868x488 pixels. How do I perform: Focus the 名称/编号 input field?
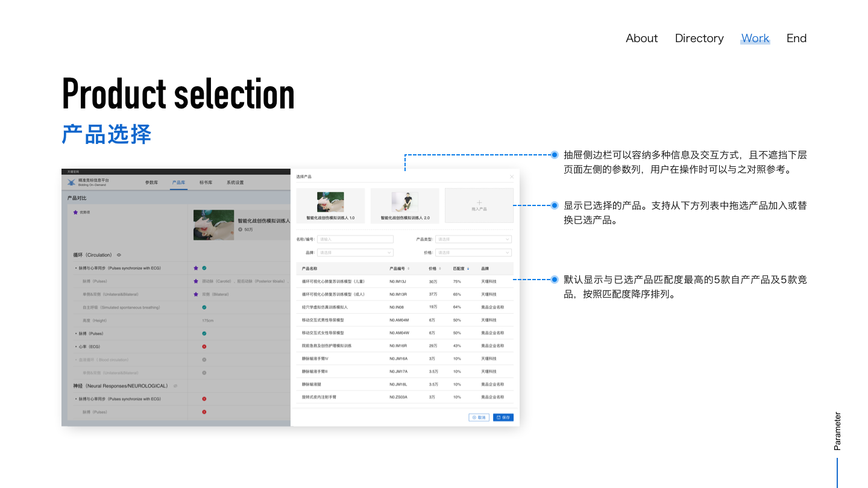click(x=355, y=239)
